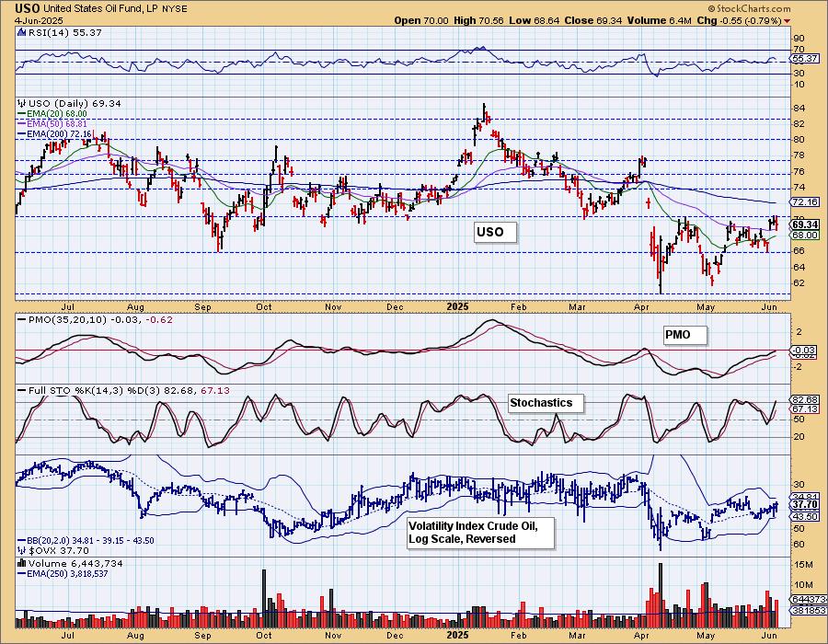Click the High 70.56 header value
The width and height of the screenshot is (828, 644).
point(478,20)
